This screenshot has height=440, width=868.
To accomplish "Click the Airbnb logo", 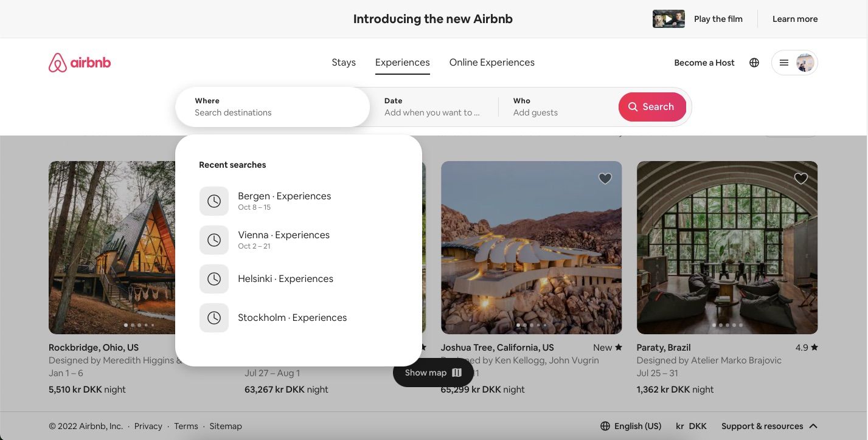I will (79, 62).
